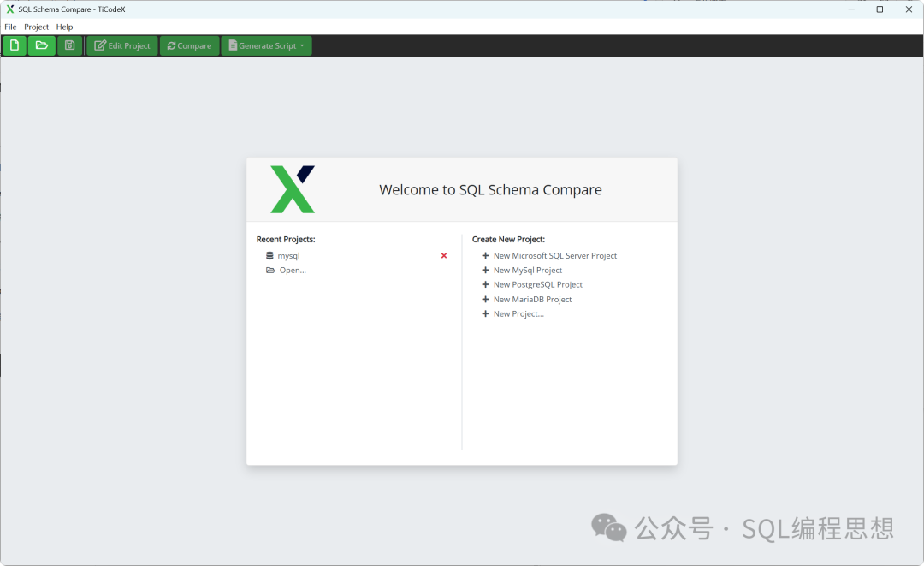Create a New Microsoft SQL Server Project
Screen dimensions: 924x566
[x=554, y=255]
